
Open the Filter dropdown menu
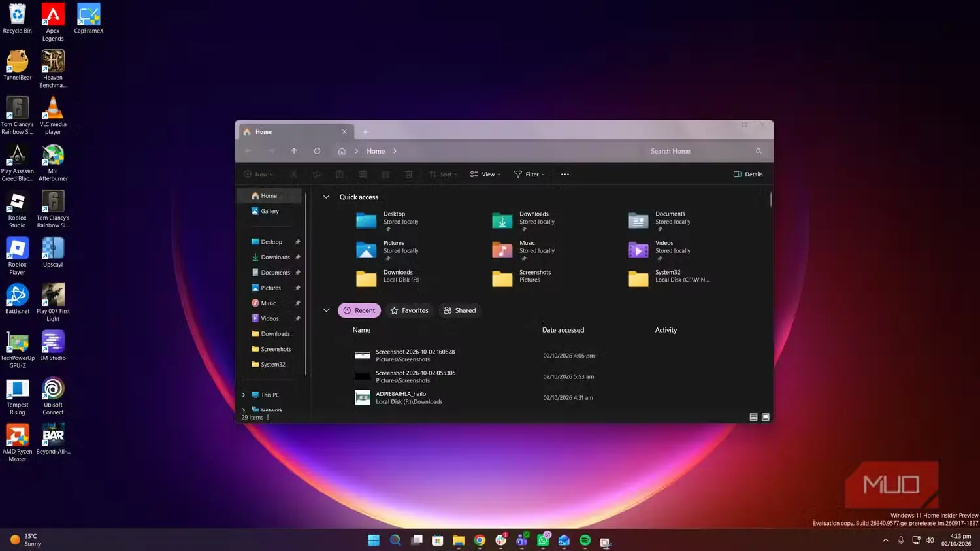529,175
